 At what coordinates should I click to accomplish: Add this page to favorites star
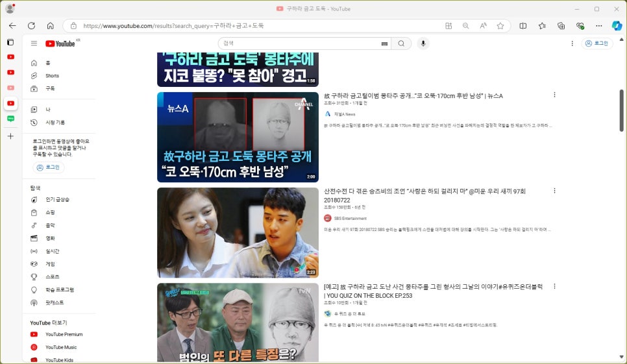pyautogui.click(x=500, y=25)
